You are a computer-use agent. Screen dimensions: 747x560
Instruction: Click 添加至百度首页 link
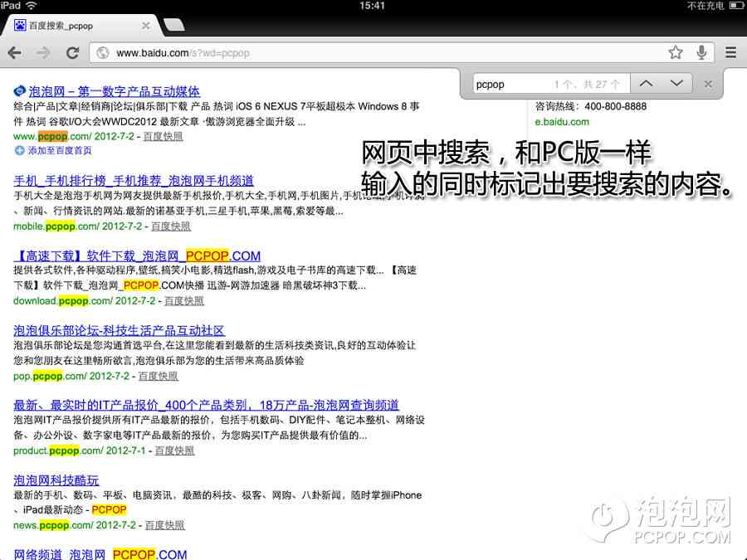tap(59, 150)
